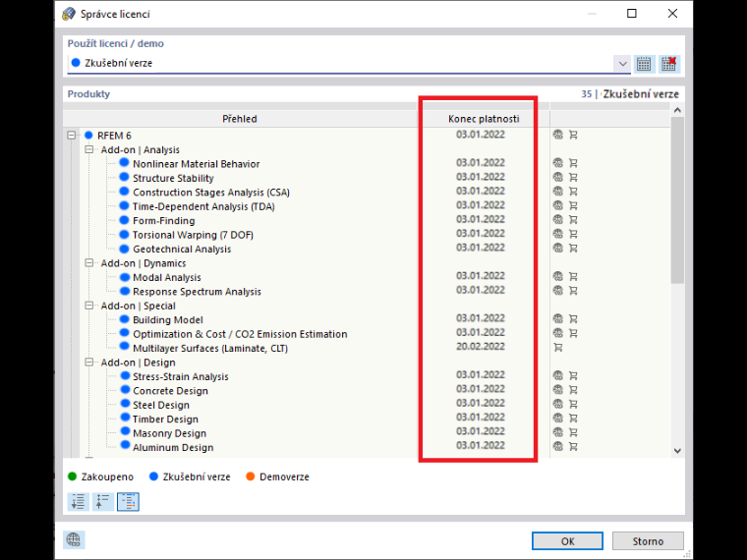The image size is (747, 560).
Task: Close the Správce licencí window
Action: [x=672, y=14]
